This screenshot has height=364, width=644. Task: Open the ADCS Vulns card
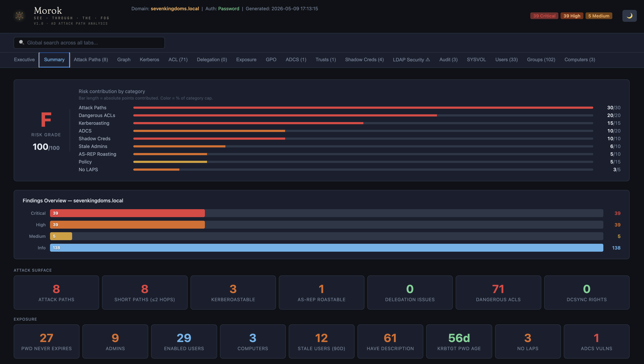click(597, 341)
